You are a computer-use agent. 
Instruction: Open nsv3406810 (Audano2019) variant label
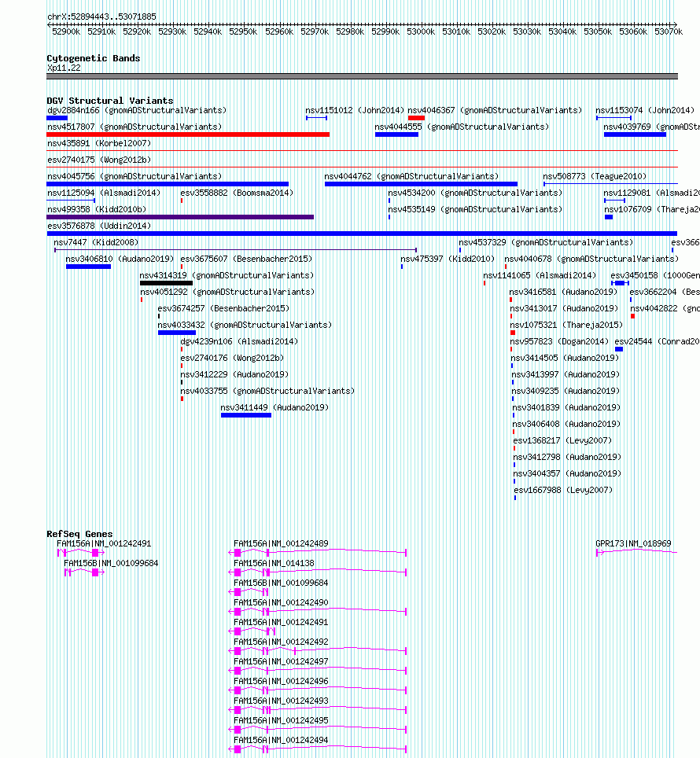point(120,259)
